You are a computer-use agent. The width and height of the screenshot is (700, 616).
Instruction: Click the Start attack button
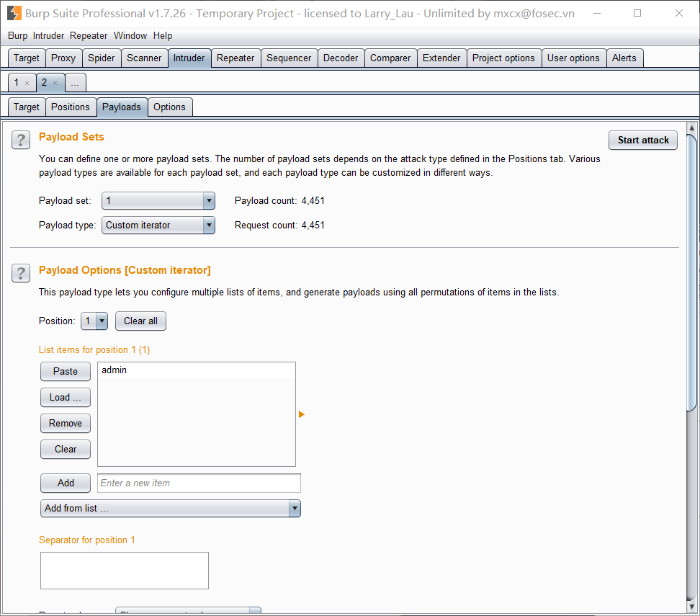[x=643, y=140]
